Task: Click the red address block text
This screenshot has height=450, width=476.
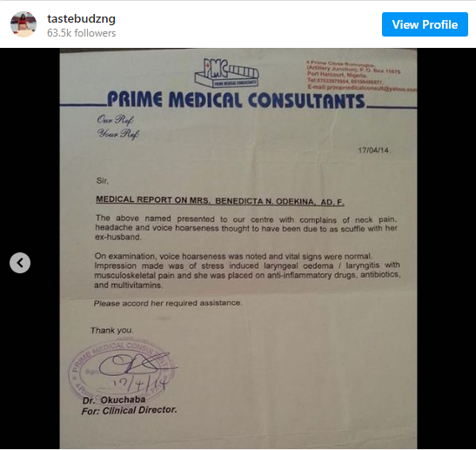Action: tap(361, 76)
